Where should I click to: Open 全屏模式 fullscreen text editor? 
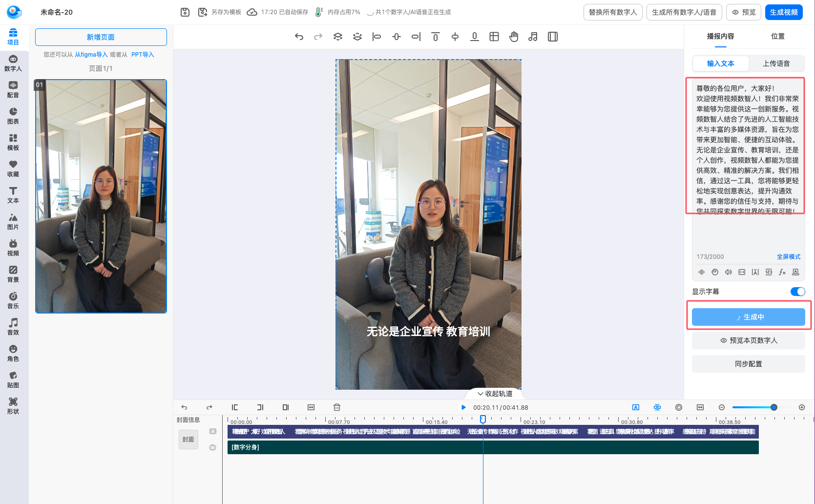788,257
